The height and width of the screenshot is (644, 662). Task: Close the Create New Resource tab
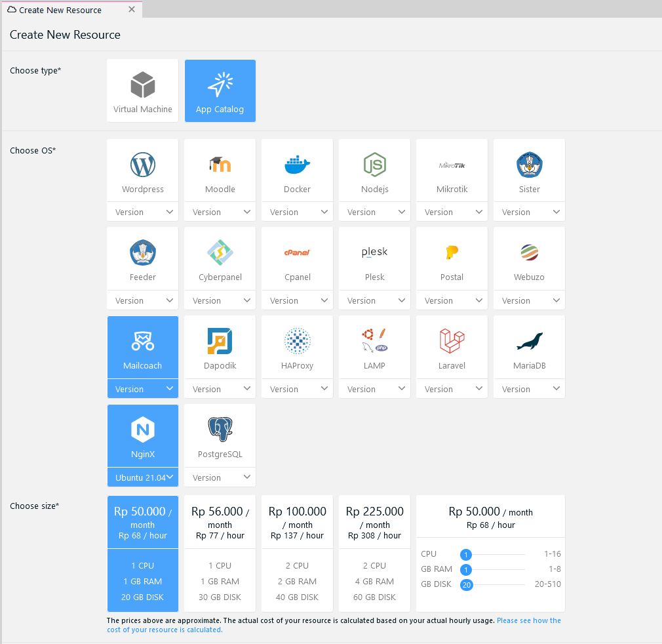pos(132,10)
